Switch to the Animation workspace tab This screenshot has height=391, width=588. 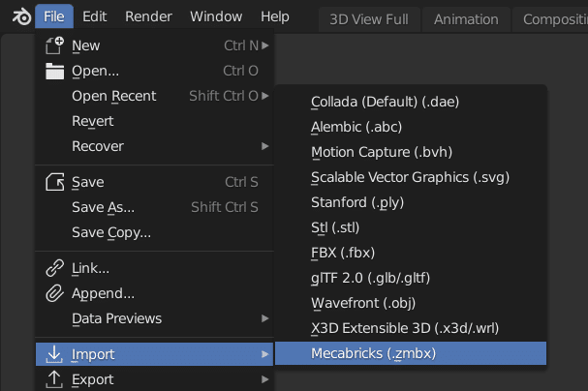(466, 19)
